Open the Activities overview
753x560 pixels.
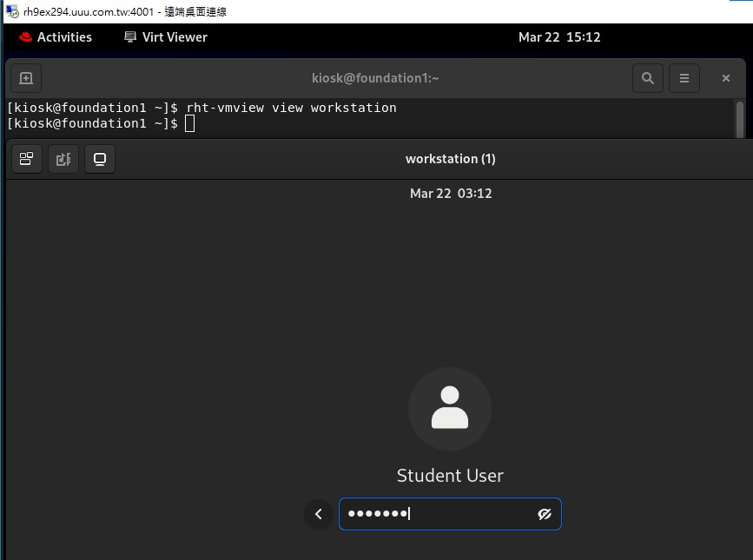coord(63,37)
